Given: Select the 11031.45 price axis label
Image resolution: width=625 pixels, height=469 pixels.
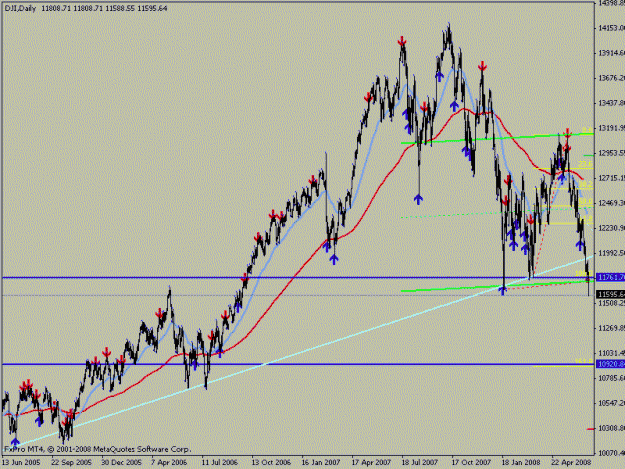Looking at the screenshot, I should pos(611,353).
